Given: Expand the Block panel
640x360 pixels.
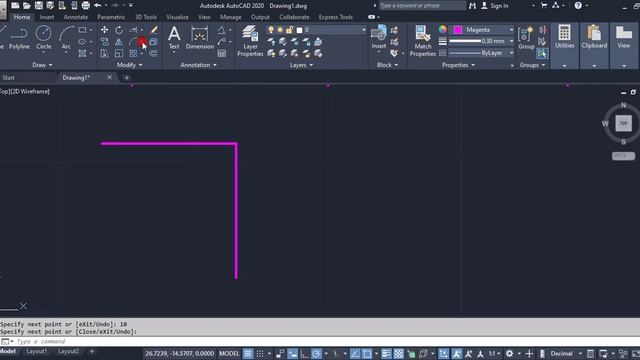Looking at the screenshot, I should (x=387, y=65).
